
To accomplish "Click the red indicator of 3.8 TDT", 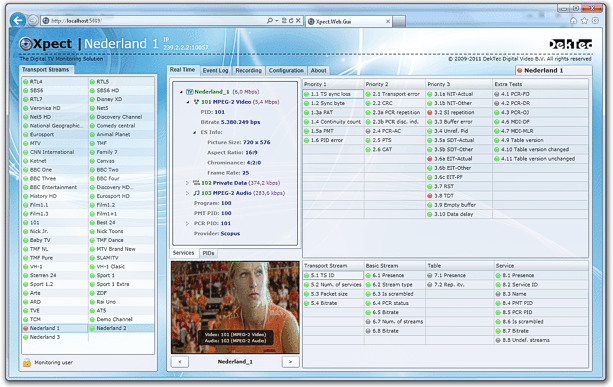I will click(430, 196).
